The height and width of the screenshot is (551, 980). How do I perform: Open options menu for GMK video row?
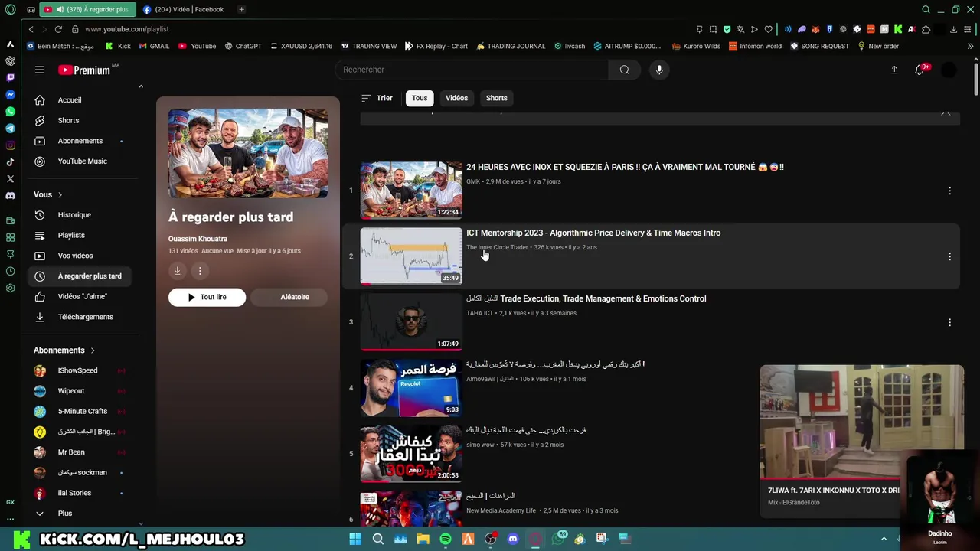949,191
